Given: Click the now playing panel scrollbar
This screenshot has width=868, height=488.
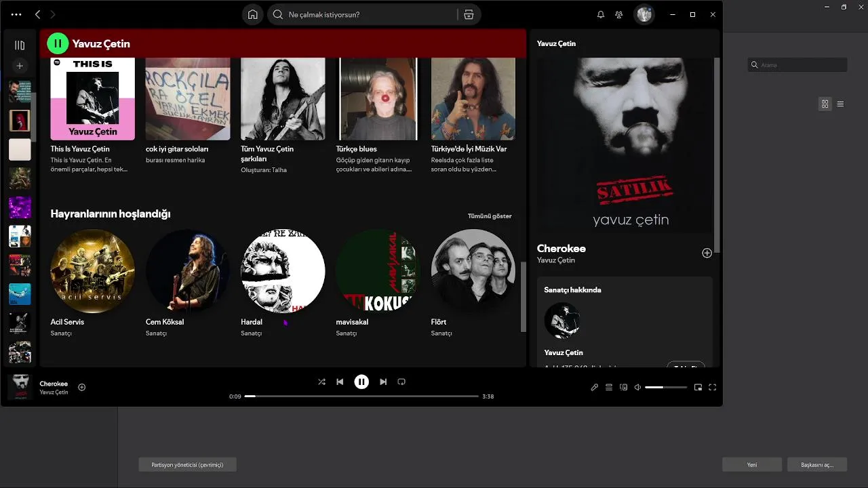Looking at the screenshot, I should (x=717, y=155).
